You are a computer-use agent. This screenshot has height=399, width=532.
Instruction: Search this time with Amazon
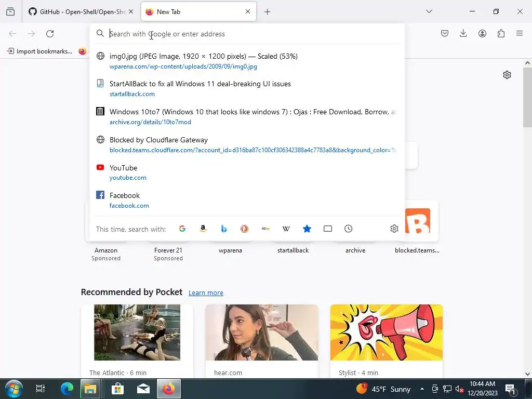(203, 229)
